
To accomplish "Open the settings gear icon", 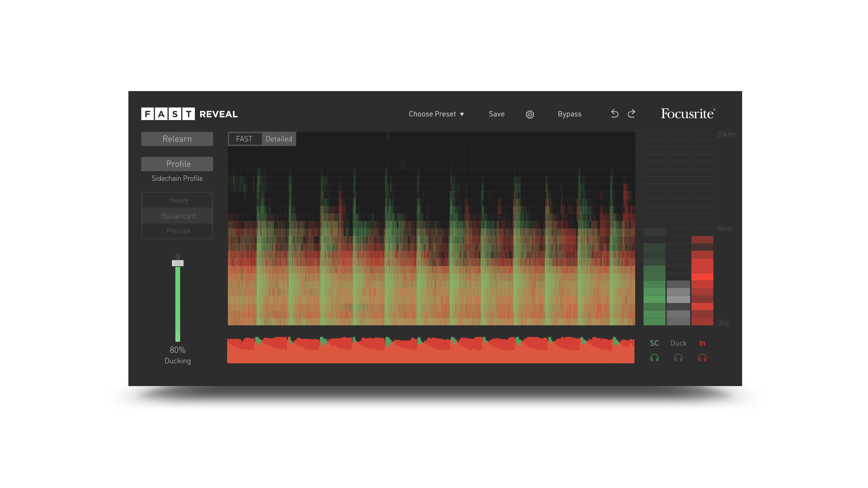I will pos(530,114).
